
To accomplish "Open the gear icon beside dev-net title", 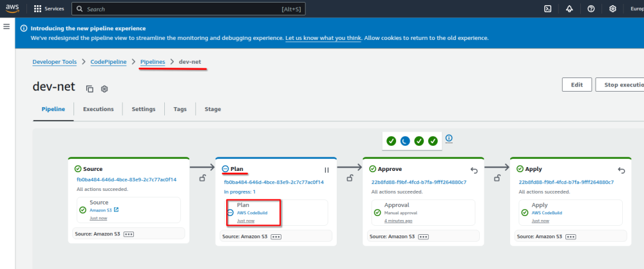I will coord(104,88).
